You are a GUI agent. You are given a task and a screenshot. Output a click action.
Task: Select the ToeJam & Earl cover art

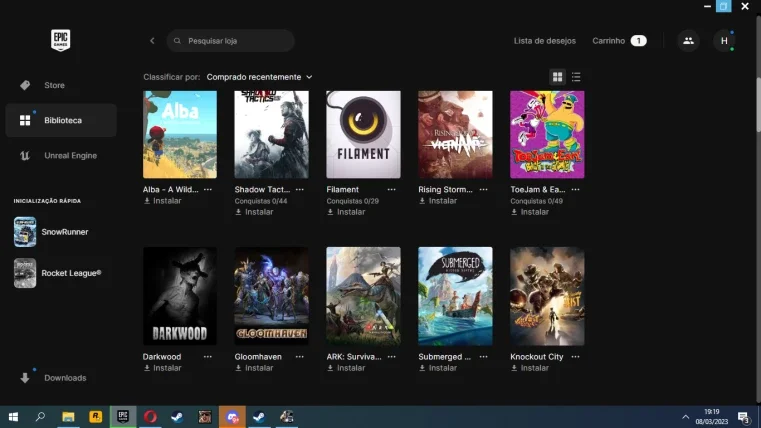[x=547, y=134]
